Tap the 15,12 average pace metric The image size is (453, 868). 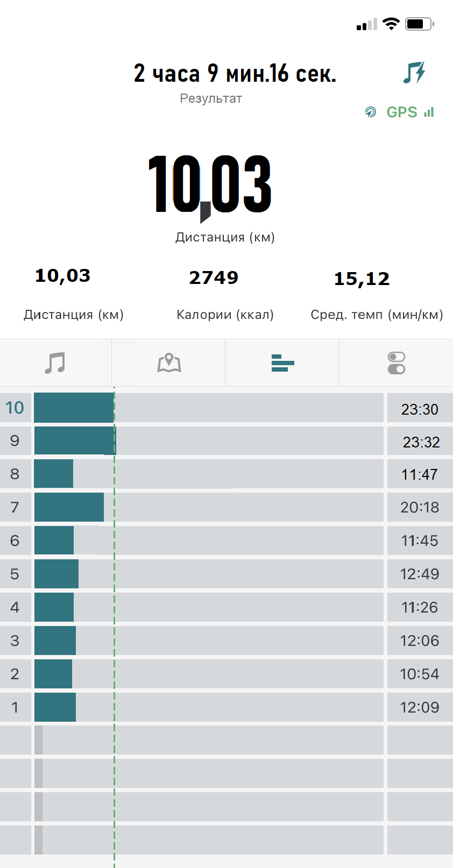(362, 279)
